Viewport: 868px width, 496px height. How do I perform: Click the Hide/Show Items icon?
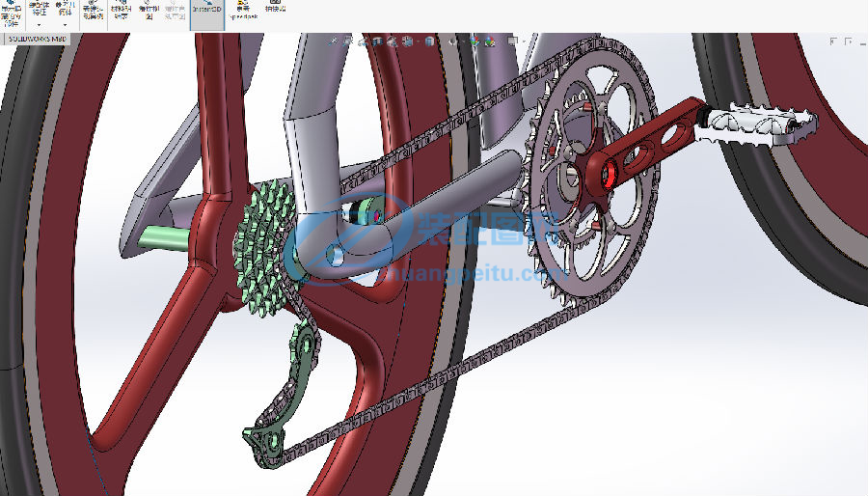[453, 41]
